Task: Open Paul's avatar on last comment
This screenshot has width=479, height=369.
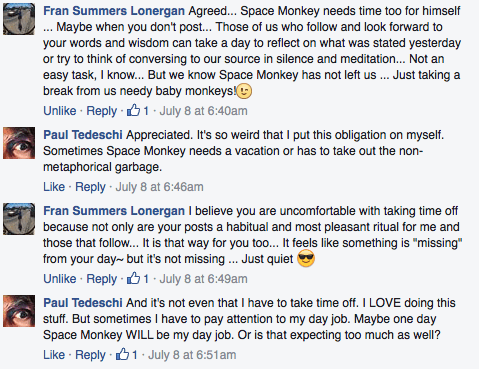Action: (19, 311)
